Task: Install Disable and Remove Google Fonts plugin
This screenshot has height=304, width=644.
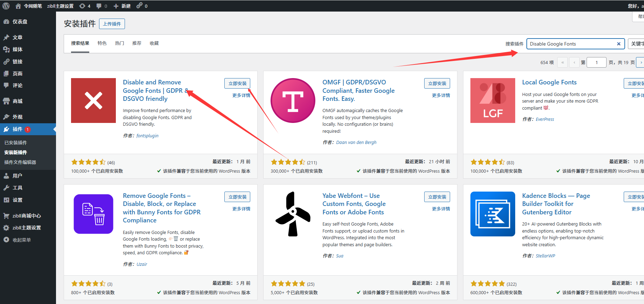Action: coord(237,83)
